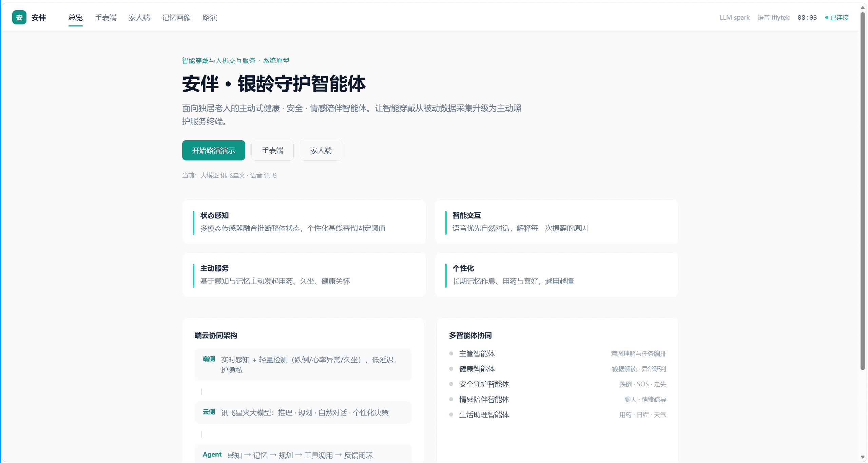Select the 健康智能体 list row
The image size is (868, 463).
[x=557, y=369]
